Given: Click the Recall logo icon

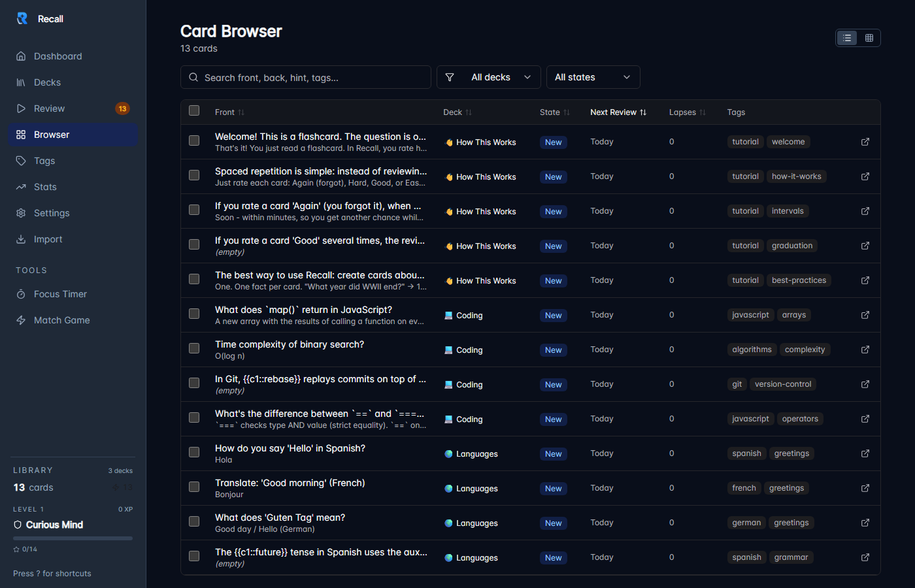Looking at the screenshot, I should [x=22, y=18].
